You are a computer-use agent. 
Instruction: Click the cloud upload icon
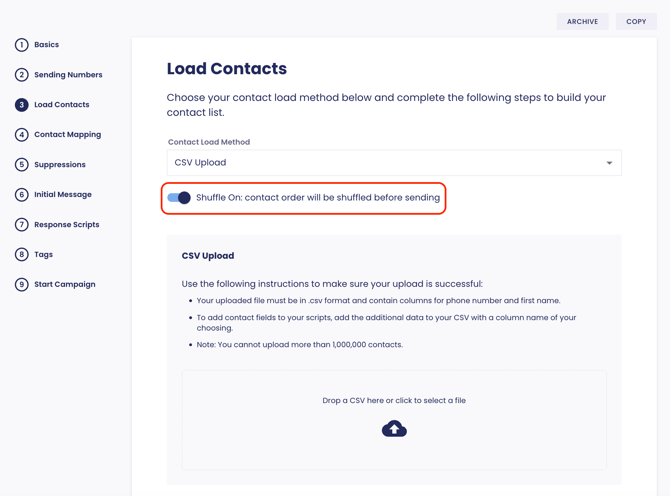394,428
